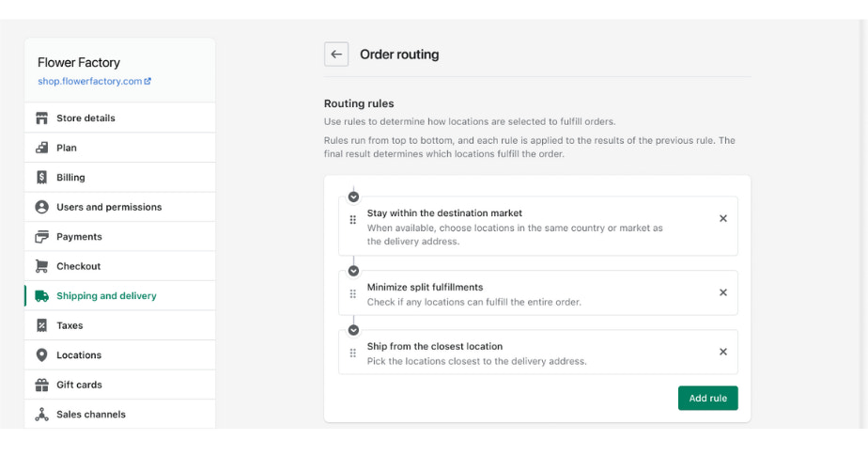This screenshot has width=868, height=456.
Task: Remove the Stay within destination market rule
Action: coord(723,218)
